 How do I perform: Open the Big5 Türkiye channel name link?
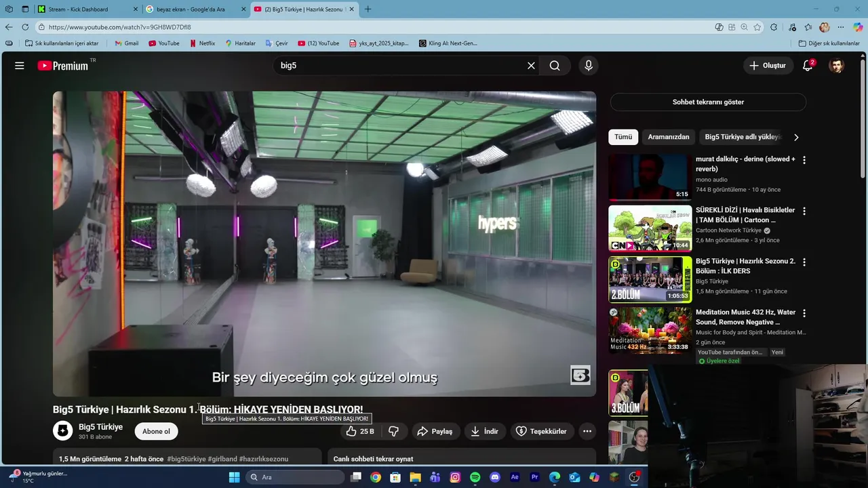click(100, 427)
